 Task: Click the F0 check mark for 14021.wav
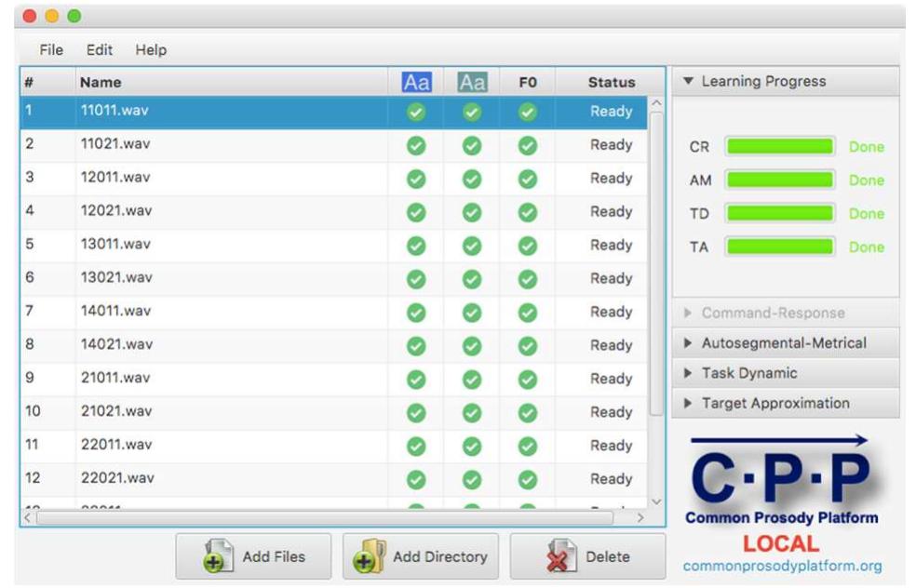[528, 346]
